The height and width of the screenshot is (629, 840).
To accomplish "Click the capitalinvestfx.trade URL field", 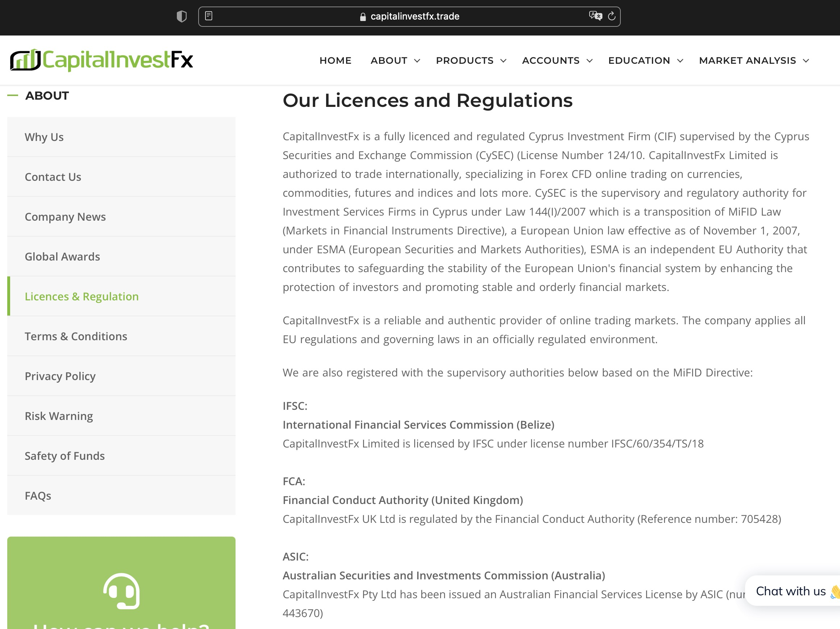I will coord(414,16).
